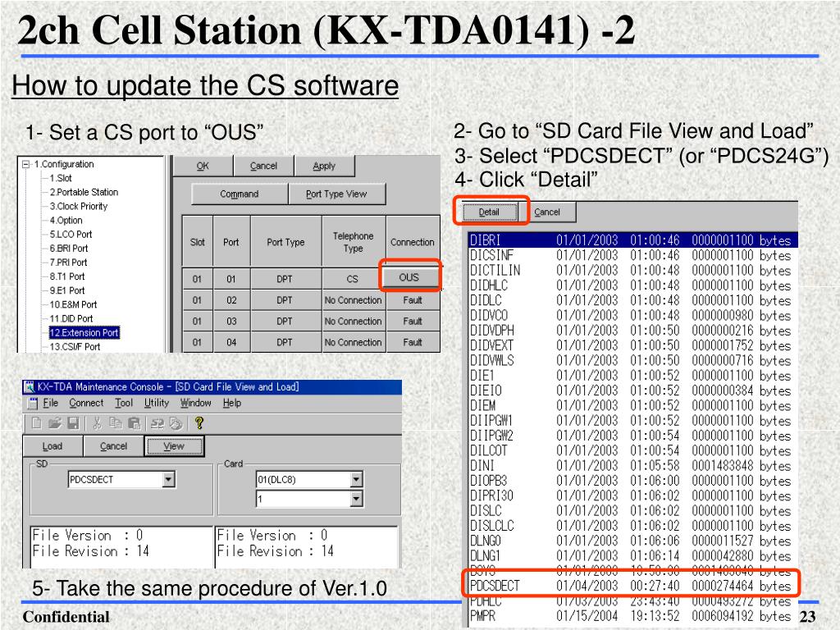
Task: Click the toolbar icon right of SD icon
Action: 176,423
